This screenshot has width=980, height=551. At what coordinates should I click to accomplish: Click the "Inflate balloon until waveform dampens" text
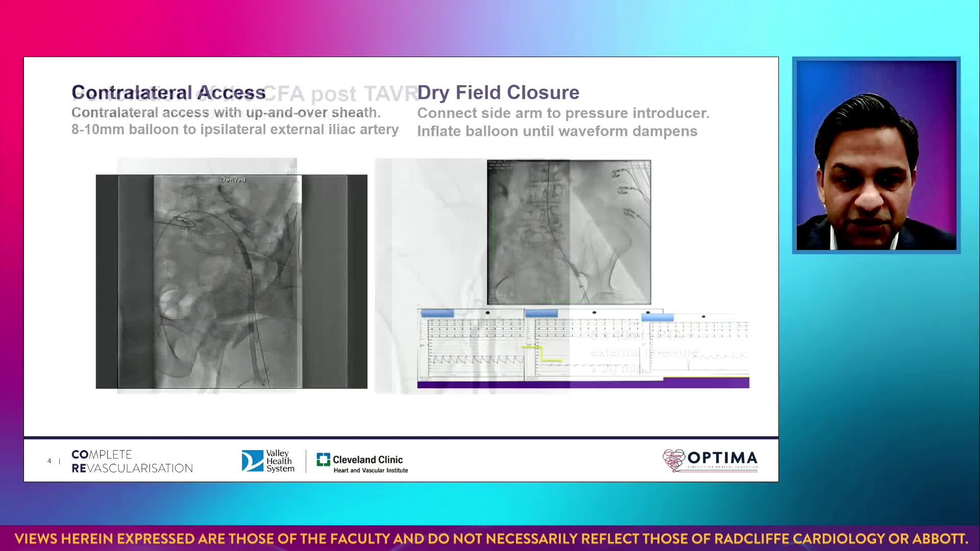click(557, 132)
